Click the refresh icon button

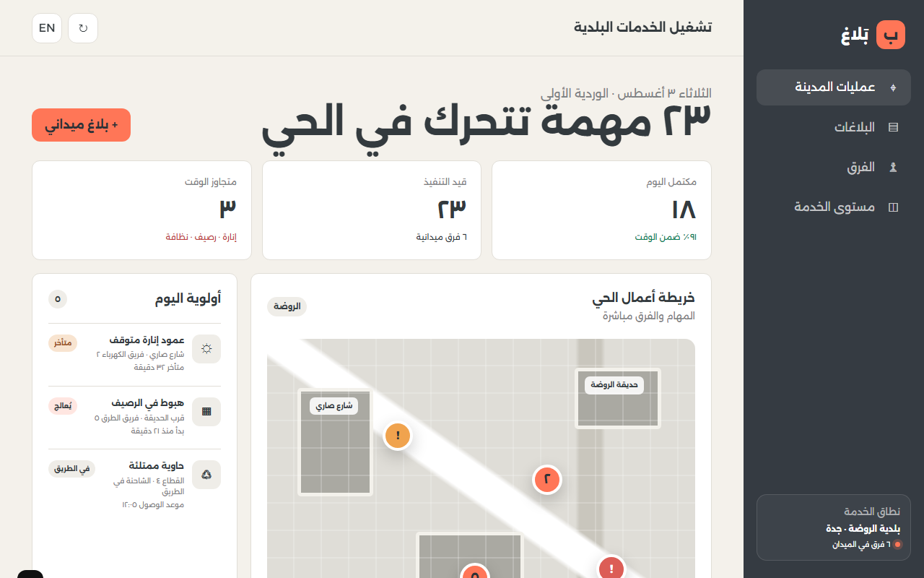pos(83,28)
